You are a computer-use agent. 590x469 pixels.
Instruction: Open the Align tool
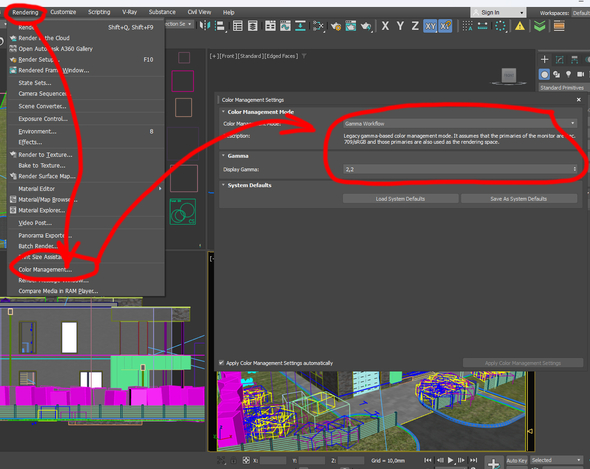point(220,26)
